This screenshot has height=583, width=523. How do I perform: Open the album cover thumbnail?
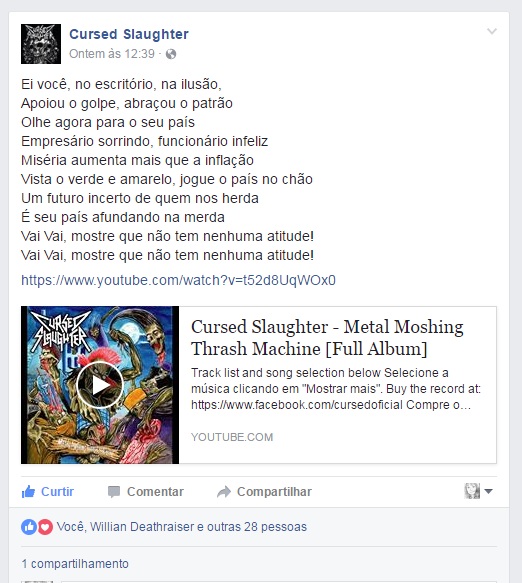point(100,385)
